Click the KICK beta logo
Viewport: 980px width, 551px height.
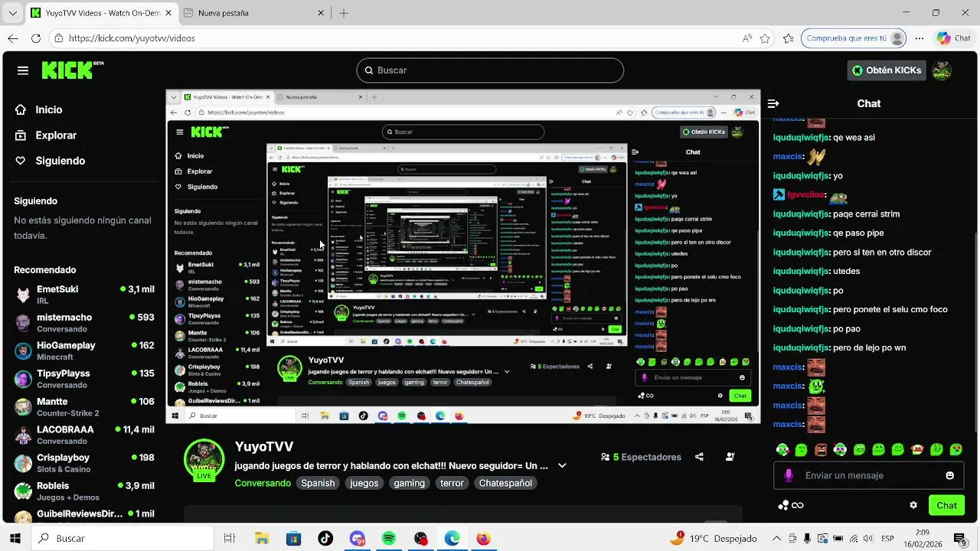[72, 70]
